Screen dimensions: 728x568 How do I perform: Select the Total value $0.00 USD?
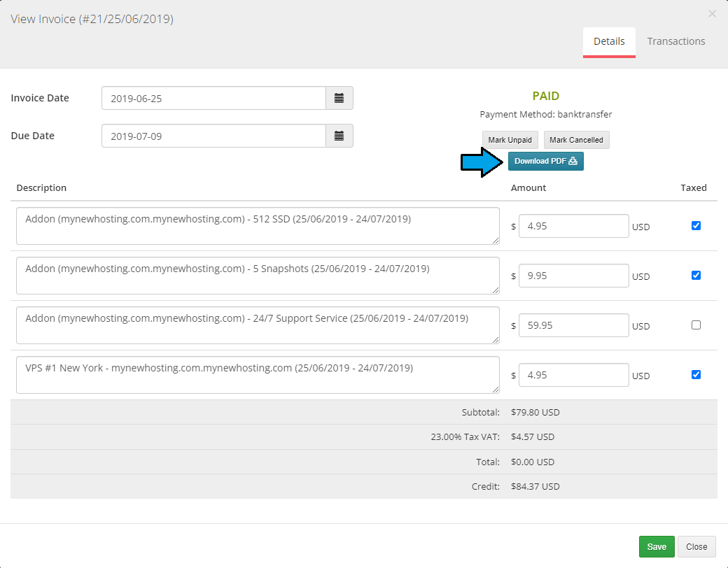(533, 462)
